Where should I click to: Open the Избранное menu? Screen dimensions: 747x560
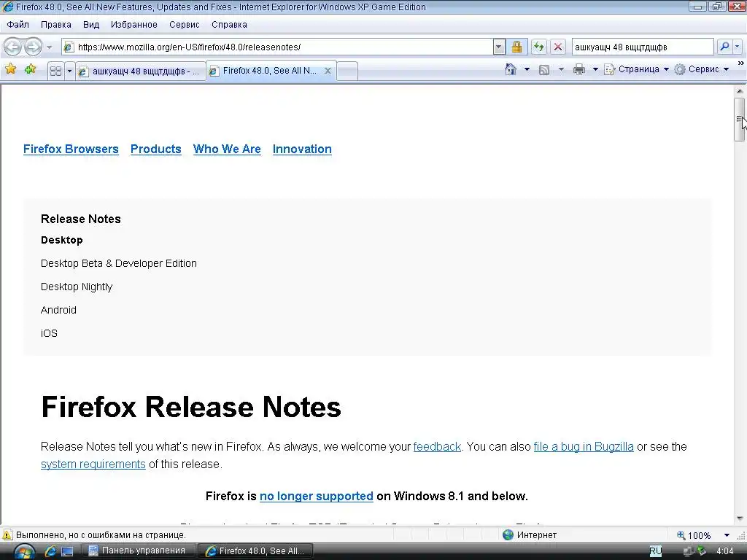134,24
